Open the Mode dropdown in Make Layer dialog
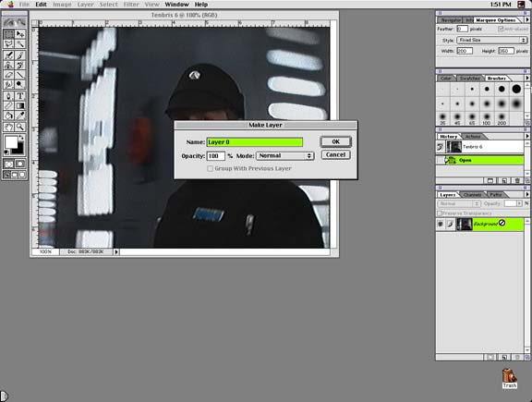 [285, 156]
